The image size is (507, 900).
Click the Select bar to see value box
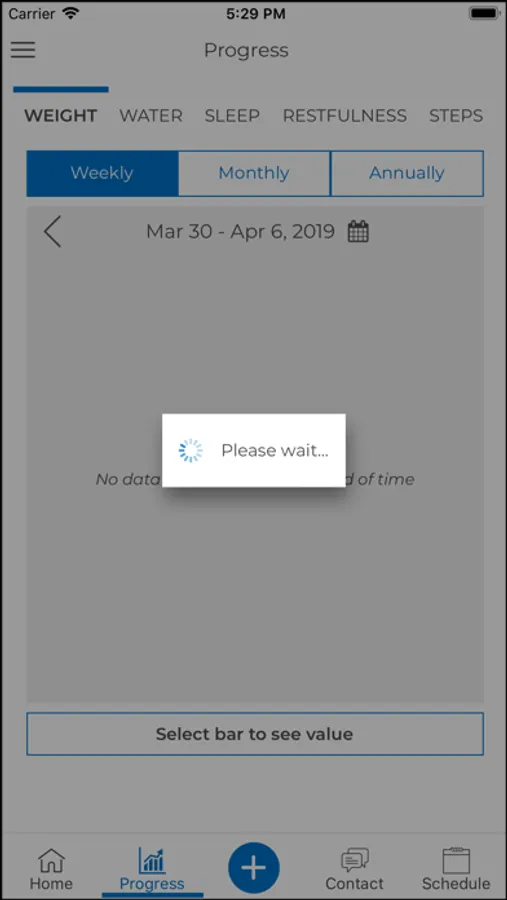pos(255,734)
